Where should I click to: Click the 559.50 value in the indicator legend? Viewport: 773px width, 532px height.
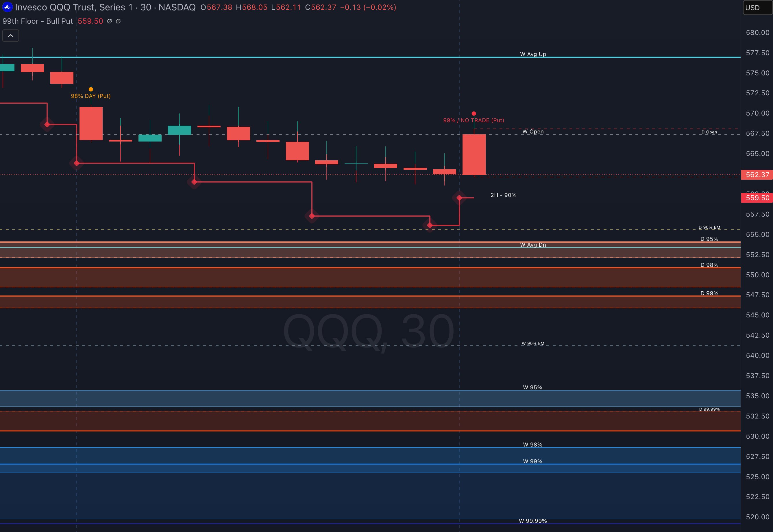[90, 21]
